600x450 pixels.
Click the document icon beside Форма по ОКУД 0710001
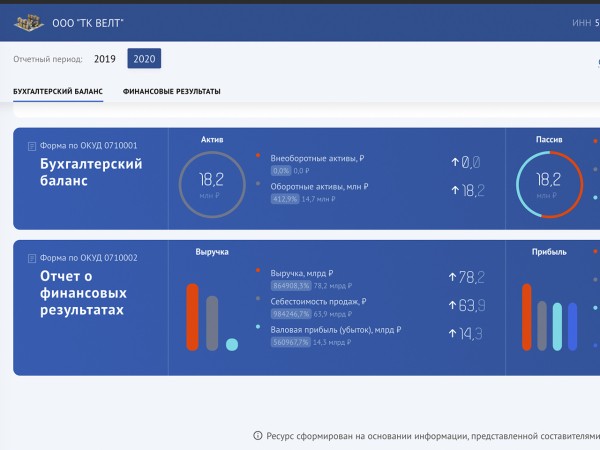click(x=32, y=146)
